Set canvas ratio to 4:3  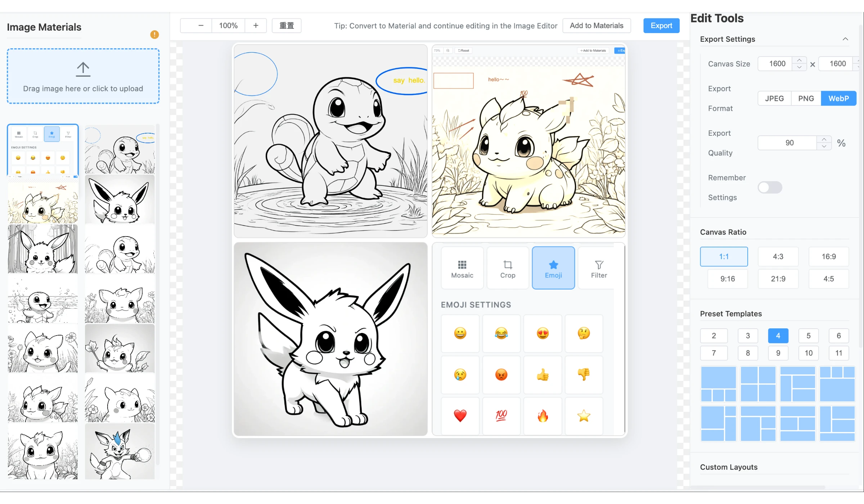pos(778,257)
